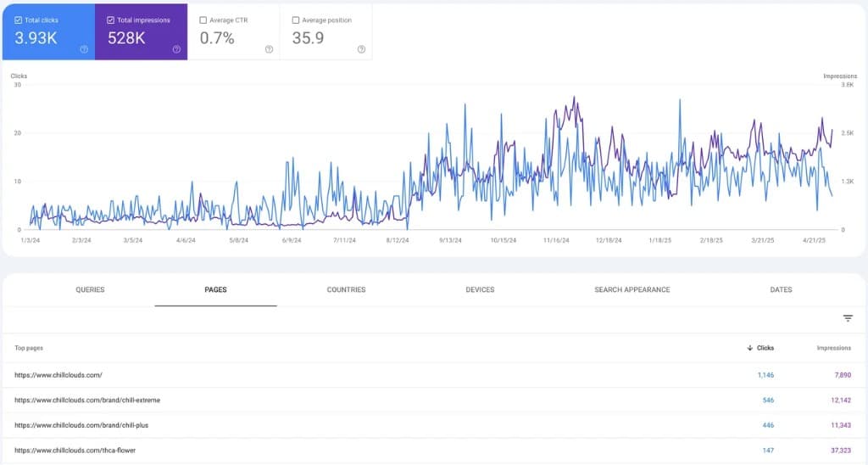Open help icon on Average CTR card
Viewport: 868px width, 465px height.
[x=269, y=49]
